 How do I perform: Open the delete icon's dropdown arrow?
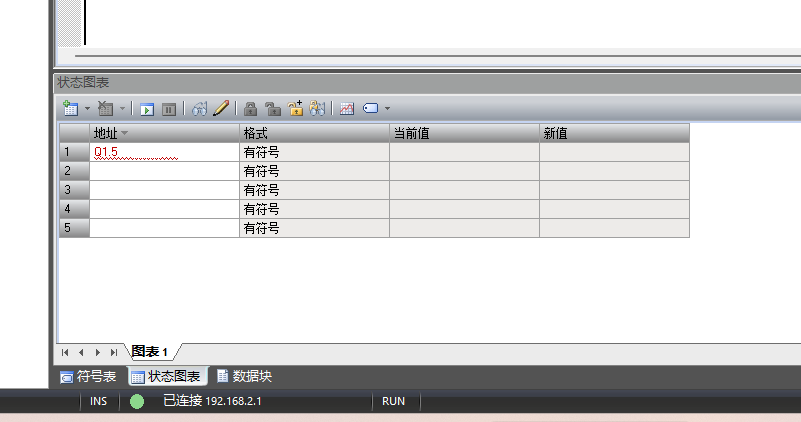[x=122, y=108]
